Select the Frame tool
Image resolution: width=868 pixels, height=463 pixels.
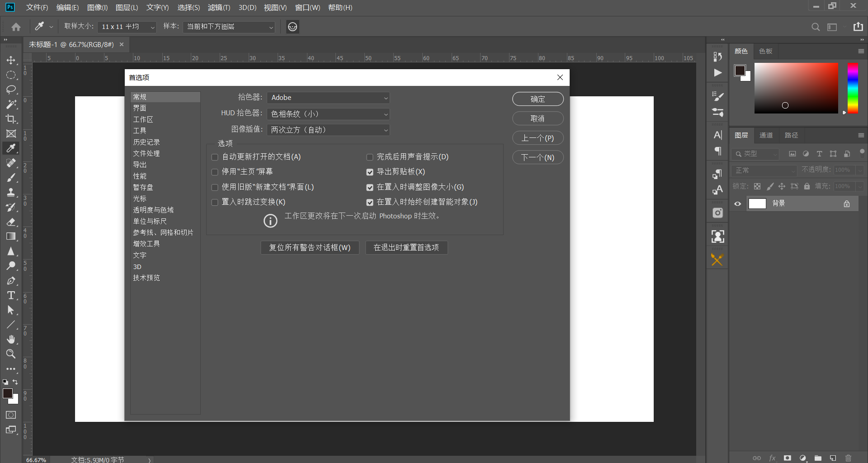pyautogui.click(x=11, y=134)
